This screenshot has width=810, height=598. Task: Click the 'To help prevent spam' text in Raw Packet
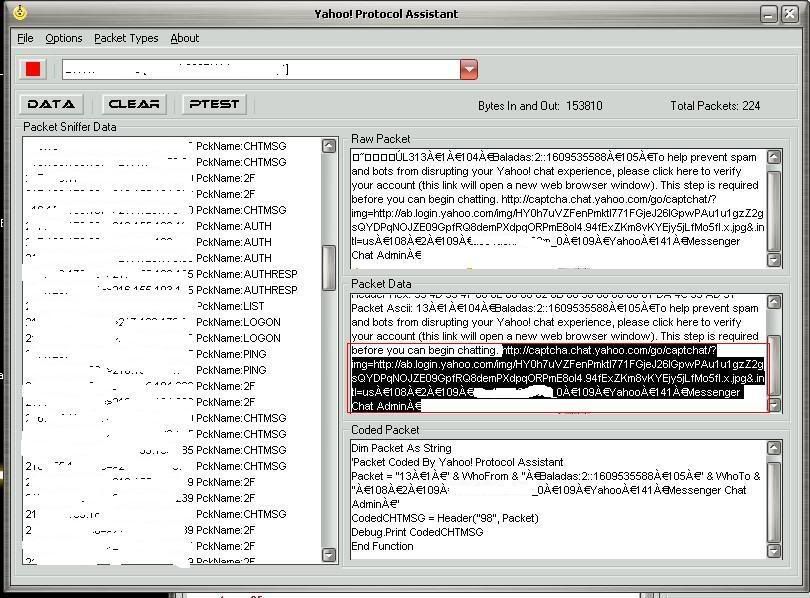pos(706,157)
